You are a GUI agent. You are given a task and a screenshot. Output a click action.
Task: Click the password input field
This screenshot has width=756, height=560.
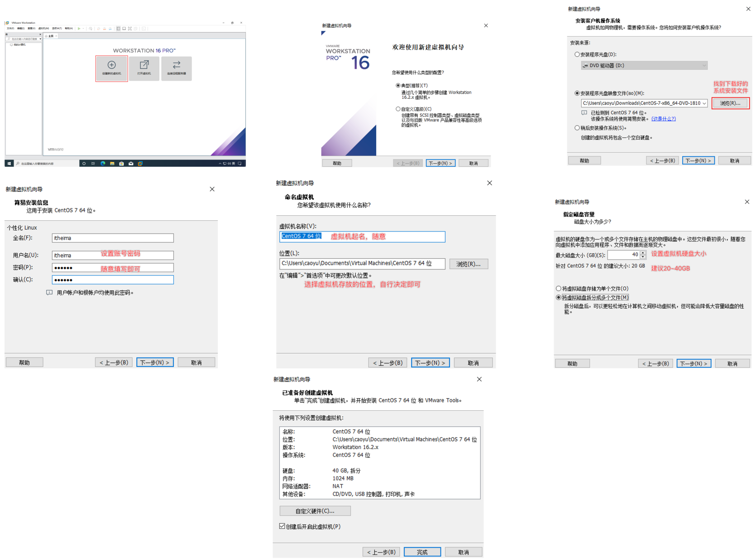tap(113, 268)
